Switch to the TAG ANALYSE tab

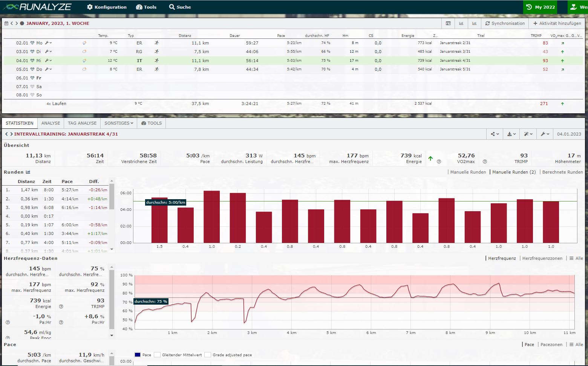click(82, 123)
